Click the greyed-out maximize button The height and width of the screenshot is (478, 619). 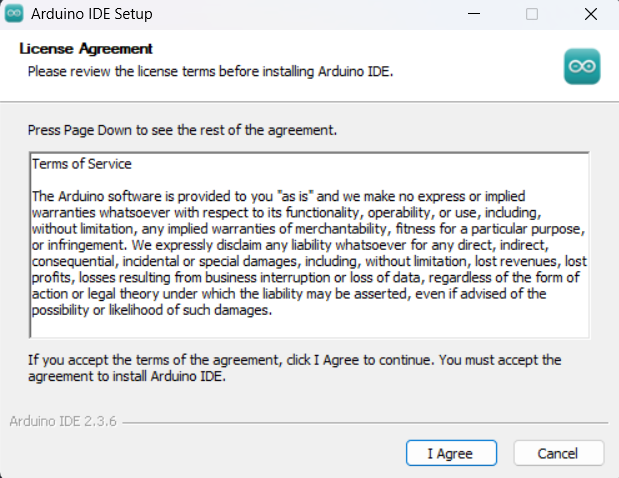click(x=532, y=15)
